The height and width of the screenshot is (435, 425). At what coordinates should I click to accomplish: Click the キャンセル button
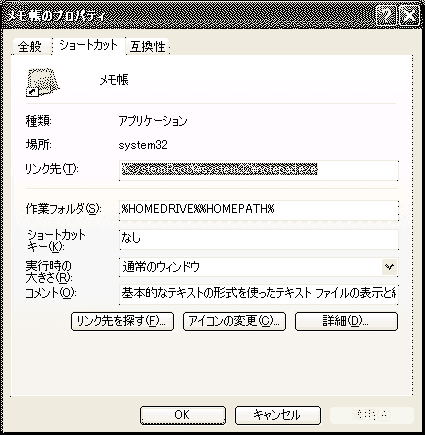(278, 415)
